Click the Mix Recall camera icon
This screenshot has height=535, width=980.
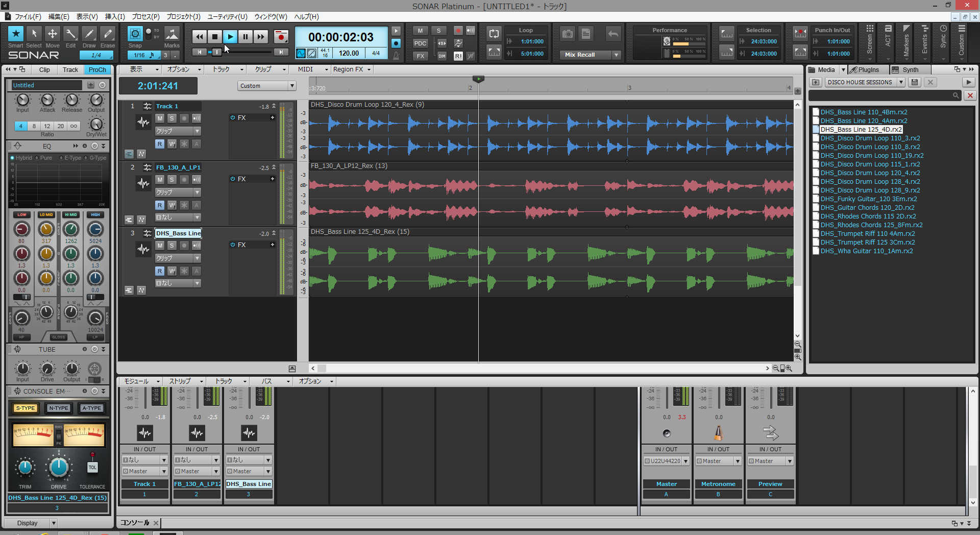568,34
